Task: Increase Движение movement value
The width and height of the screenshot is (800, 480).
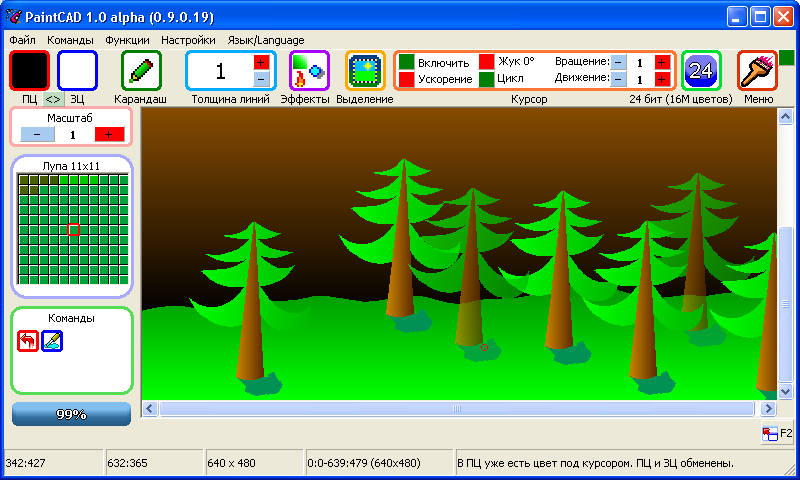Action: [662, 79]
